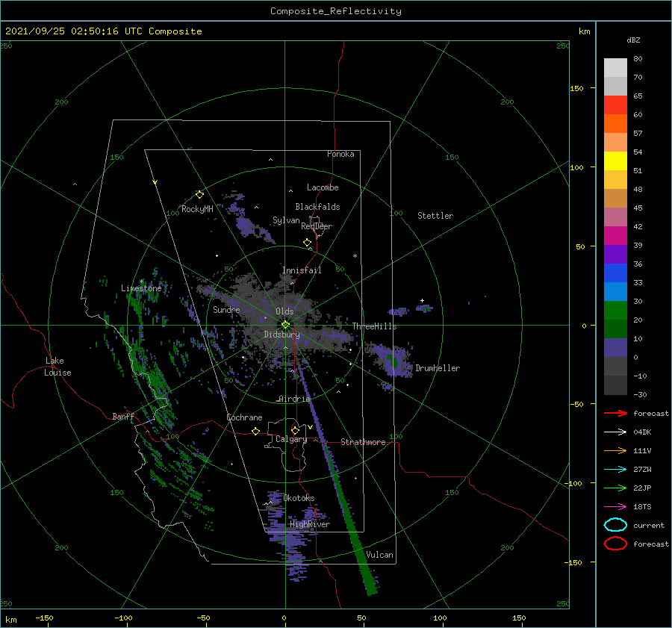Click the Ponoka city label
Screen dimensions: 672x628
pyautogui.click(x=340, y=154)
